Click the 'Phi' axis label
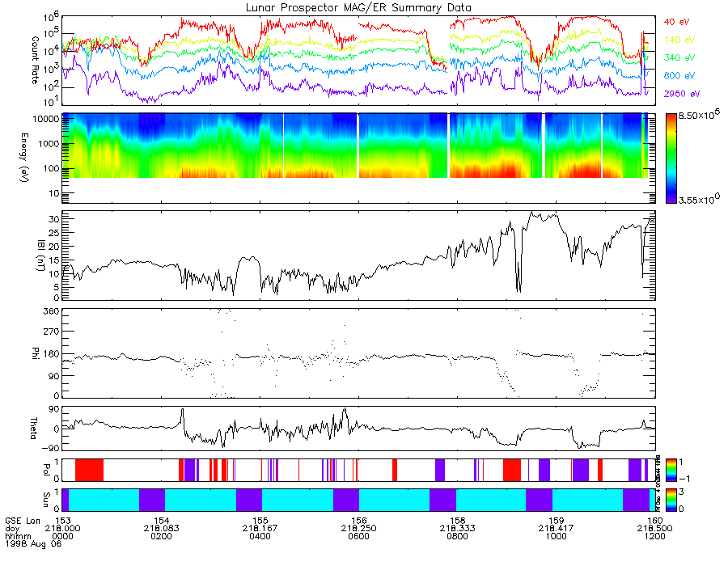 click(36, 353)
